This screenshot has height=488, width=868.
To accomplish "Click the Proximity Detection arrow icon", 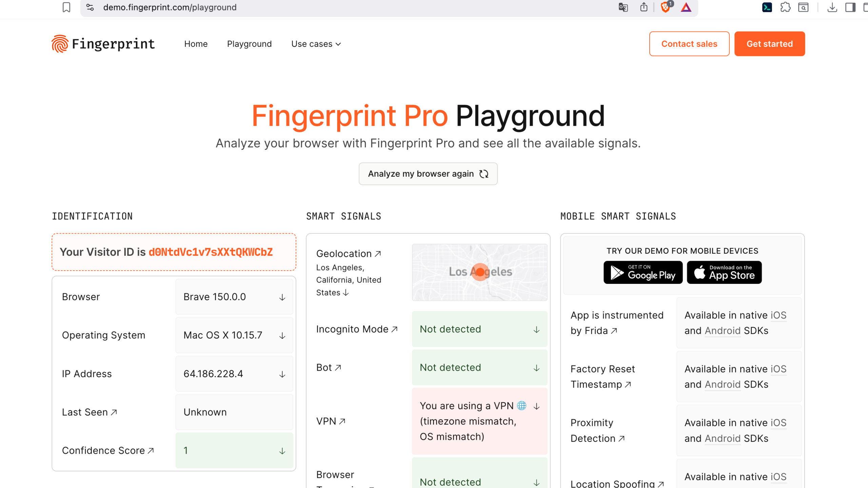I will (x=621, y=438).
